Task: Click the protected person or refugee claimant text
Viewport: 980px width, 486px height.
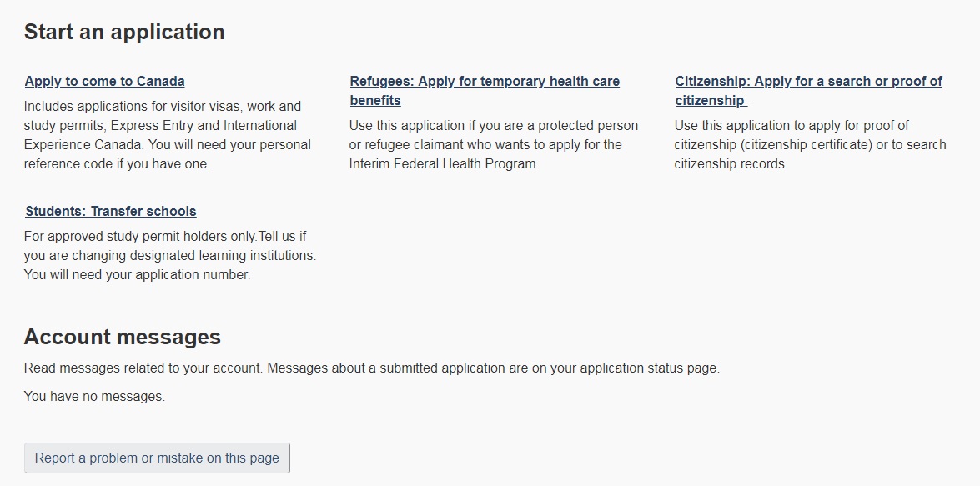Action: [494, 135]
